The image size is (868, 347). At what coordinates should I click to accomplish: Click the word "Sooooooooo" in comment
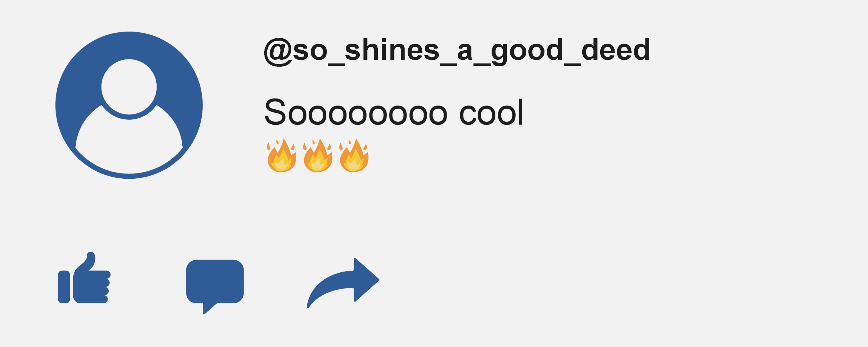click(x=356, y=112)
